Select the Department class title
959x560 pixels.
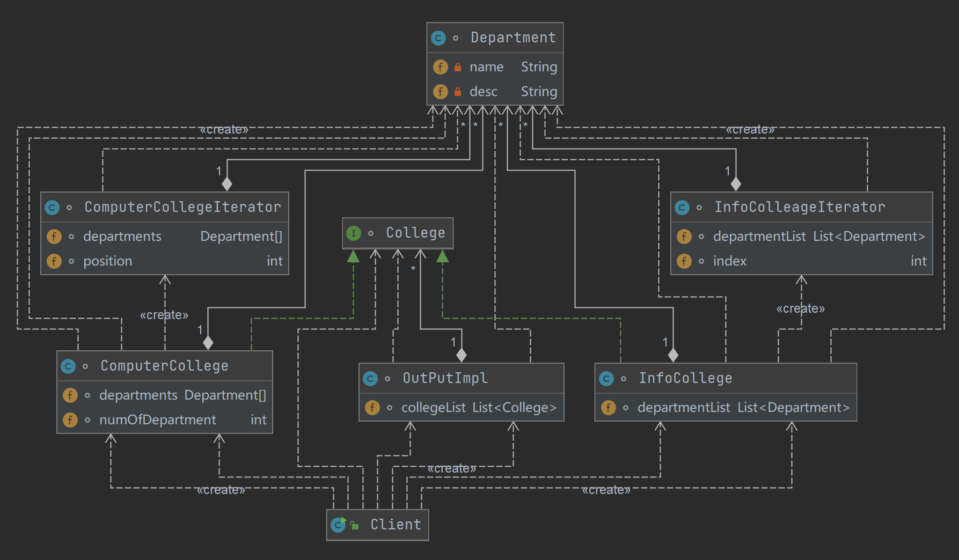click(513, 38)
